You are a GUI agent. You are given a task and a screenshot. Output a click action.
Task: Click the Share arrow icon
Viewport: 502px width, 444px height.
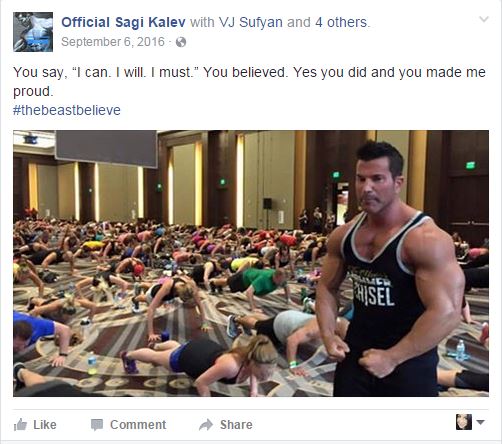206,425
